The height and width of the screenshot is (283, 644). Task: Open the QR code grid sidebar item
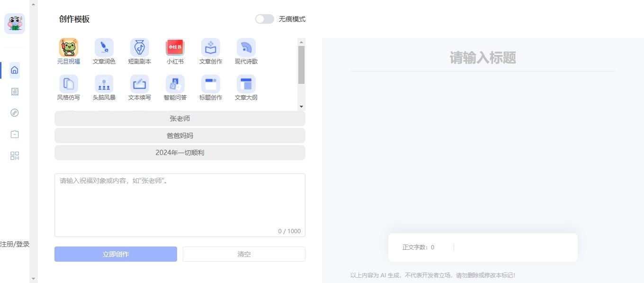click(x=15, y=156)
